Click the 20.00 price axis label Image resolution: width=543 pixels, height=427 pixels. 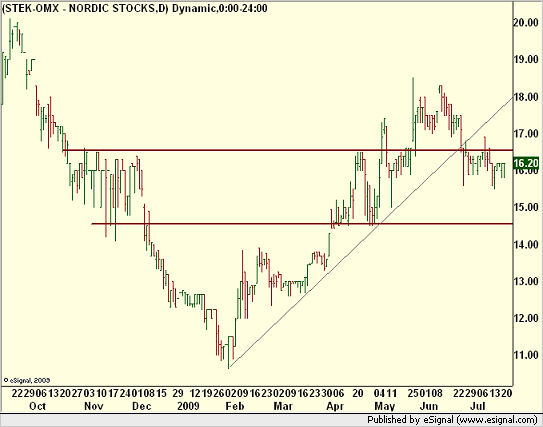pyautogui.click(x=526, y=23)
